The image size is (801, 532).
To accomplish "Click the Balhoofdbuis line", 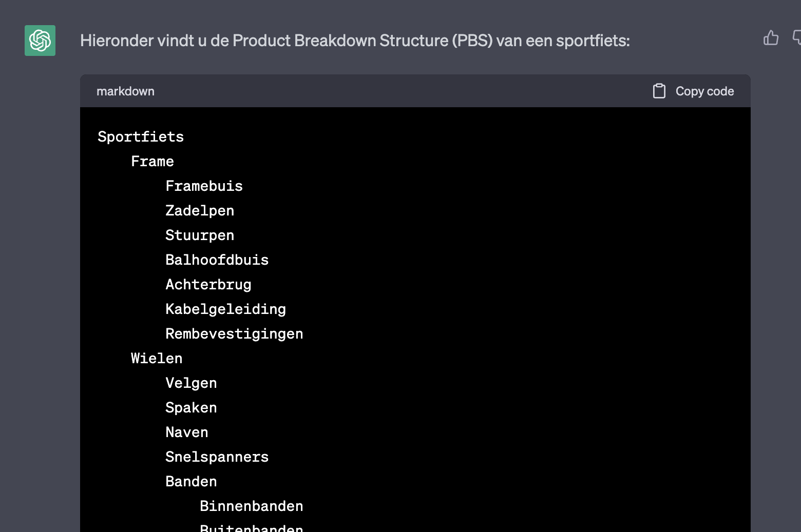I will (217, 260).
